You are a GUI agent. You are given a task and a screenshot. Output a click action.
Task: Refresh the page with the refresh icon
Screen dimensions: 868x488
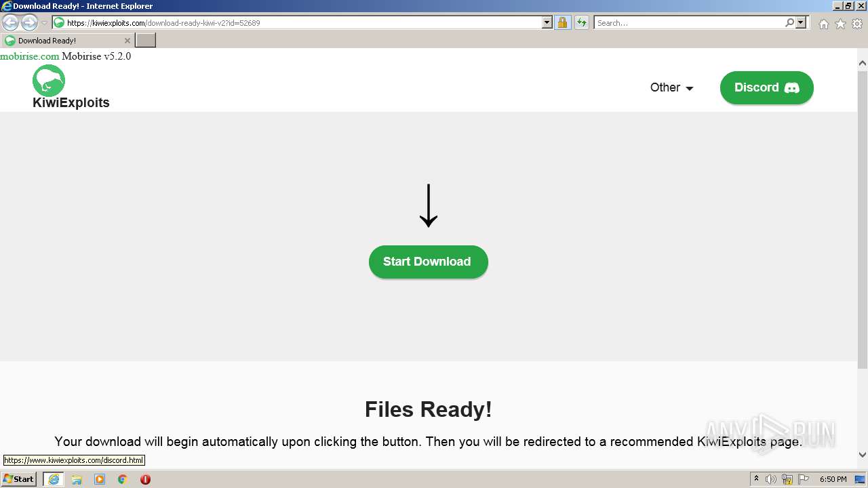pyautogui.click(x=582, y=22)
